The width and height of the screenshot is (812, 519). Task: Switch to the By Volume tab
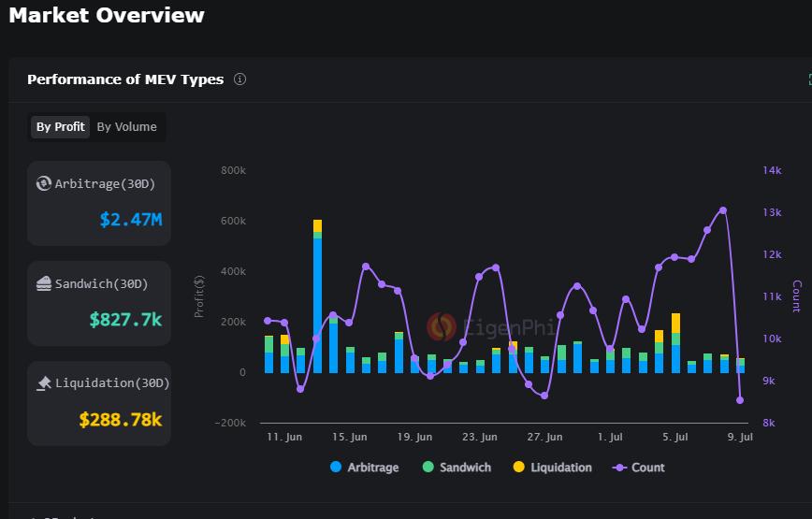pyautogui.click(x=127, y=127)
